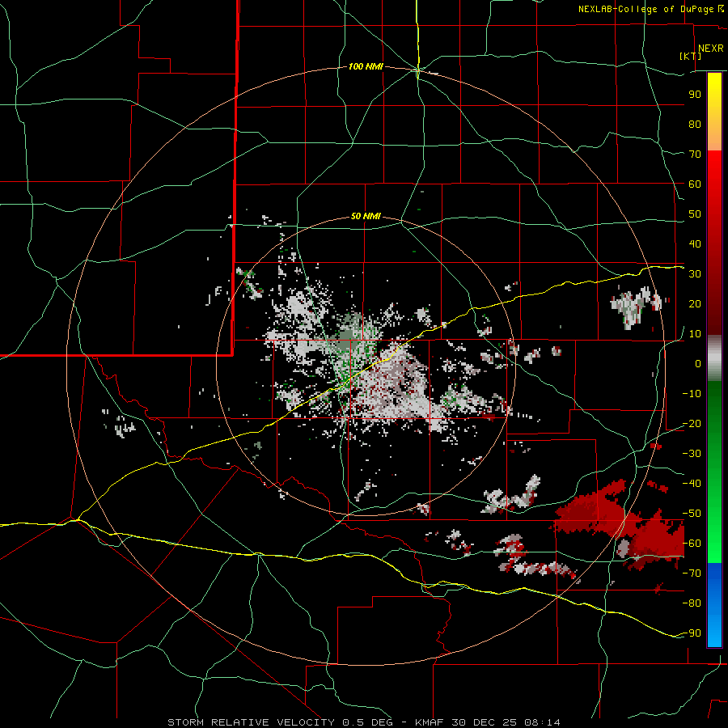
Task: Click the 0 value on the velocity scale
Action: (698, 363)
